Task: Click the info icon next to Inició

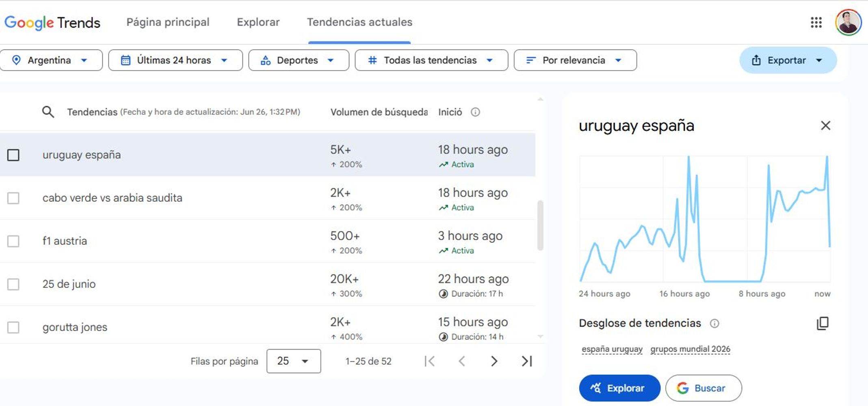Action: [x=475, y=112]
